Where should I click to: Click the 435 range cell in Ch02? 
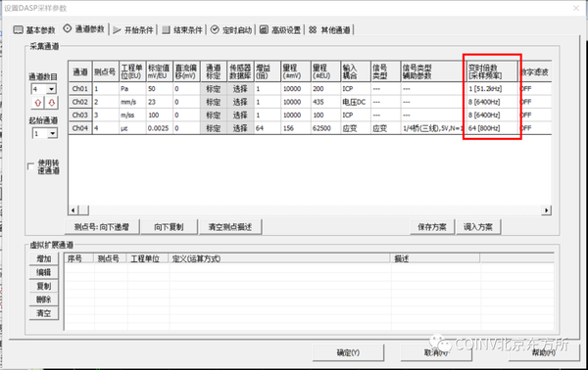click(x=325, y=102)
